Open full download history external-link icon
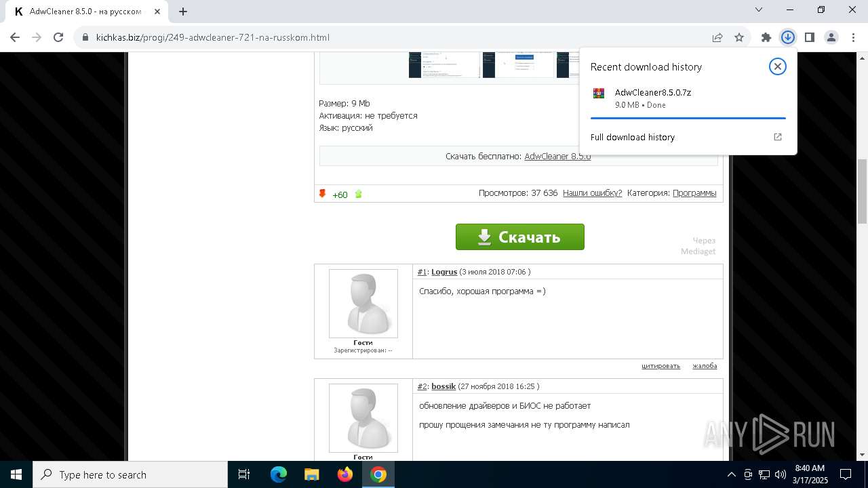The image size is (868, 488). pyautogui.click(x=778, y=137)
